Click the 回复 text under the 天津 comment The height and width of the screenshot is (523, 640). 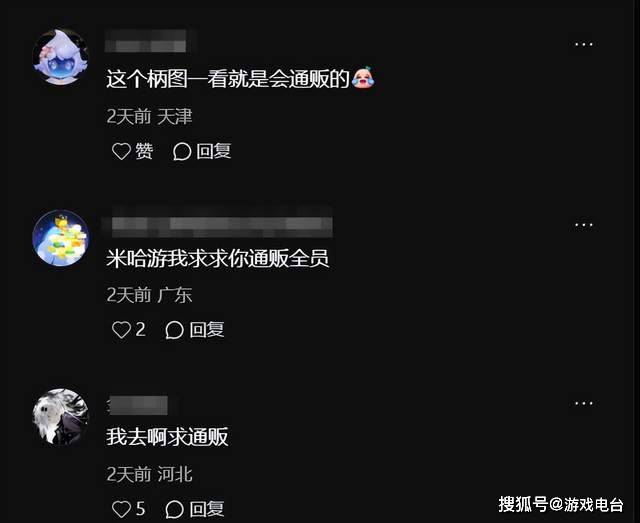[214, 151]
